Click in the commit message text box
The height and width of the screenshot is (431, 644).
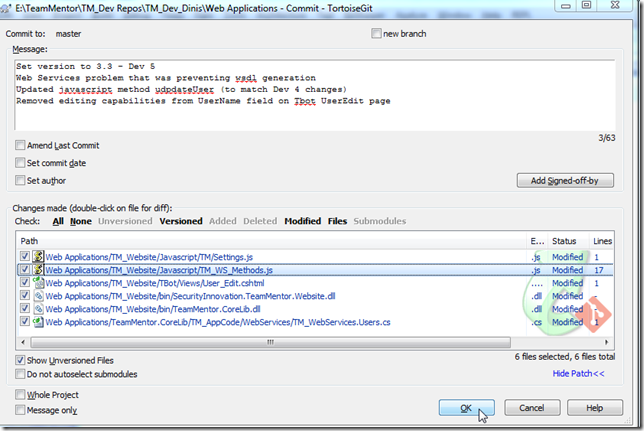click(315, 95)
